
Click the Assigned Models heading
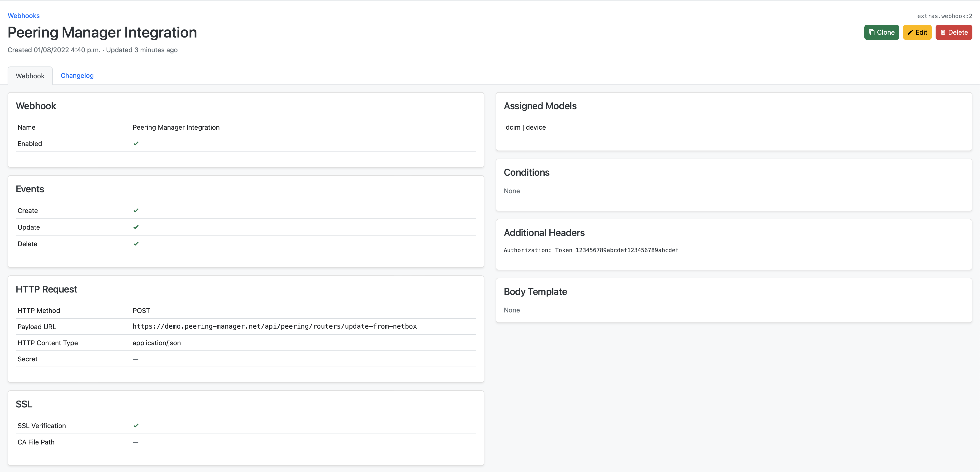tap(540, 106)
